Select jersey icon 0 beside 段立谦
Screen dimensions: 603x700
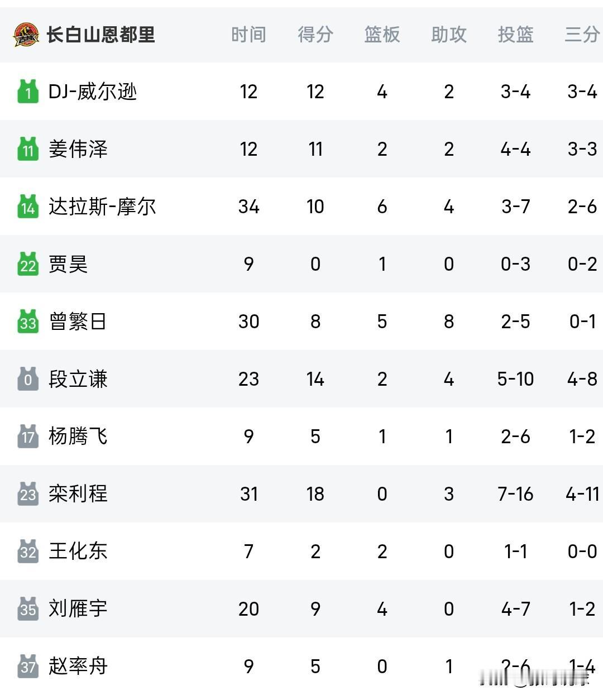tap(28, 379)
